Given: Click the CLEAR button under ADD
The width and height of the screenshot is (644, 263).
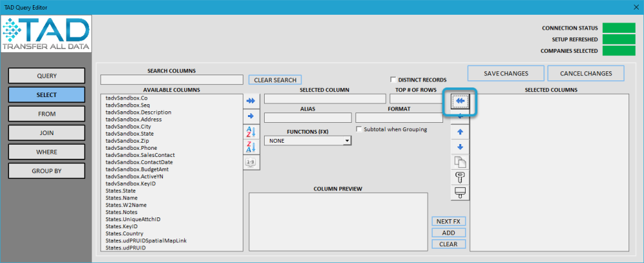Looking at the screenshot, I should pyautogui.click(x=448, y=244).
